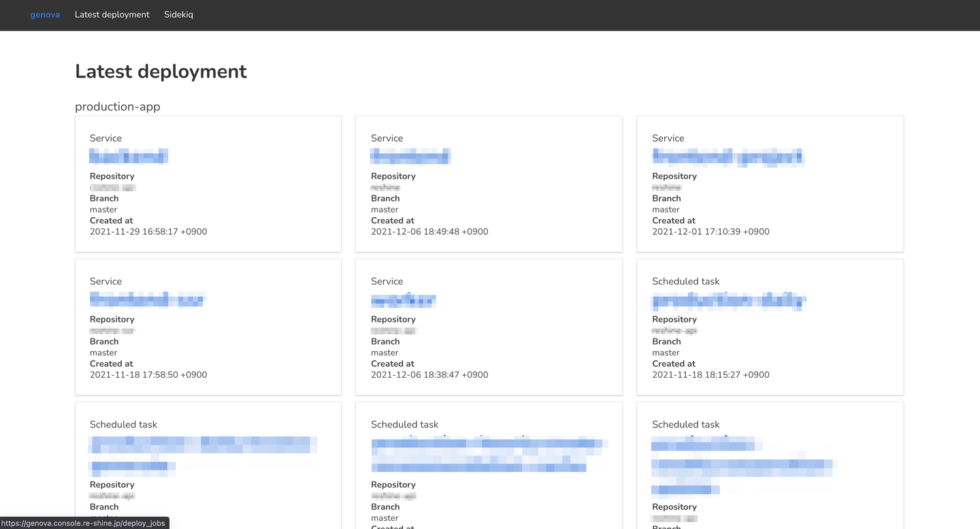980x529 pixels.
Task: Click "Service" label in card created 2021-12-06 18:38:47
Action: click(x=387, y=281)
